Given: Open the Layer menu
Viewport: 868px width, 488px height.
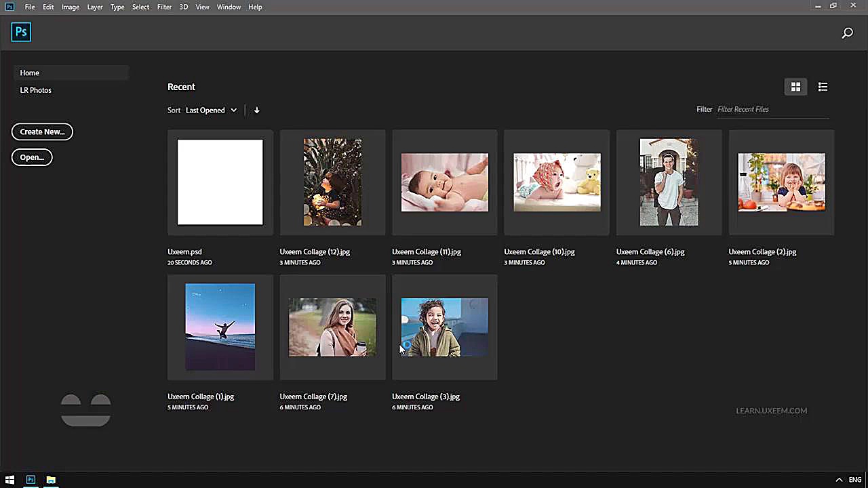Looking at the screenshot, I should [x=95, y=7].
